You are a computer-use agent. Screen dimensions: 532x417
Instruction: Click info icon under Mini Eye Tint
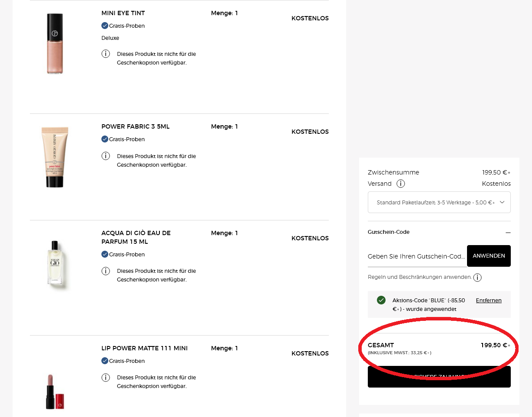pos(106,54)
